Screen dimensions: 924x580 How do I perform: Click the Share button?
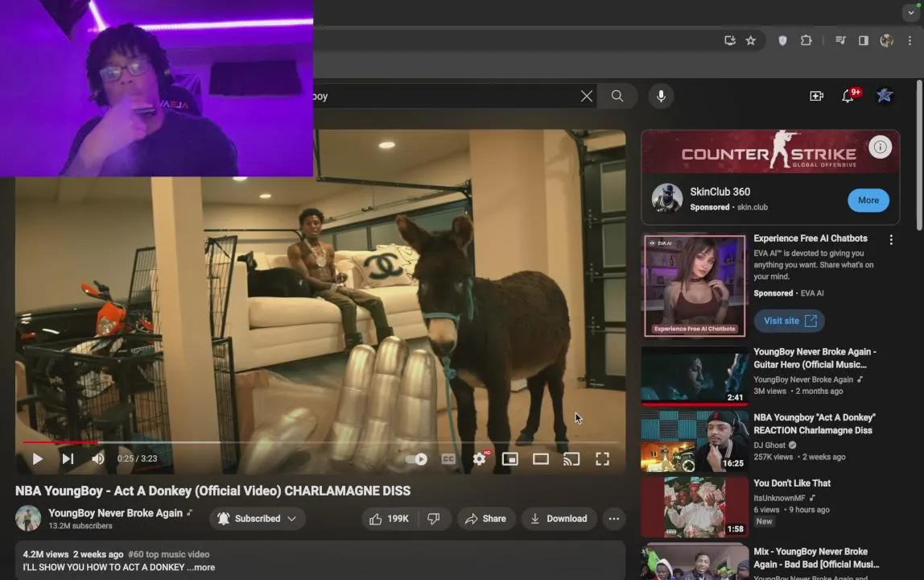[x=485, y=519]
